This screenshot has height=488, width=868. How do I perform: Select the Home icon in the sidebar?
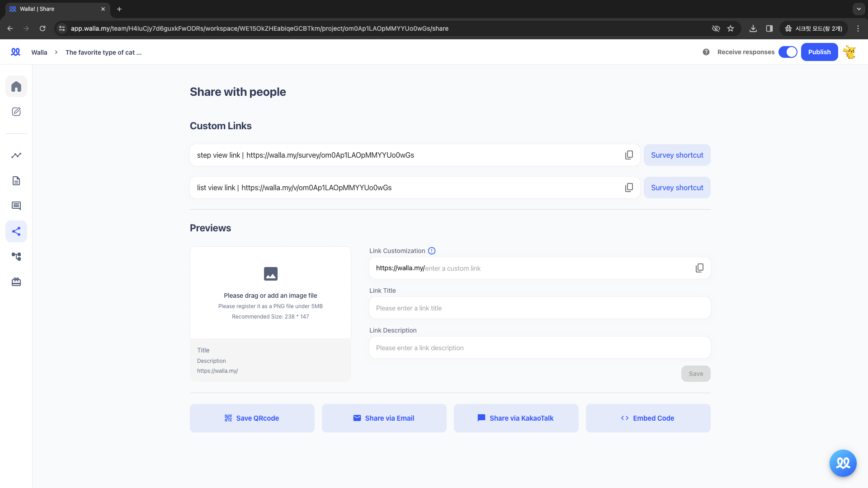pos(16,86)
